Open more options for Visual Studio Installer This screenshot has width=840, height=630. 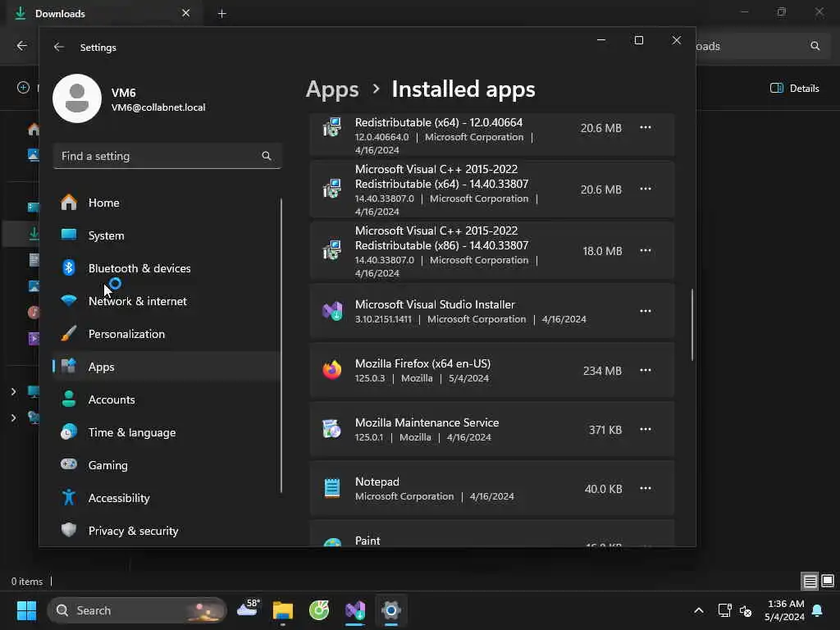pos(645,311)
